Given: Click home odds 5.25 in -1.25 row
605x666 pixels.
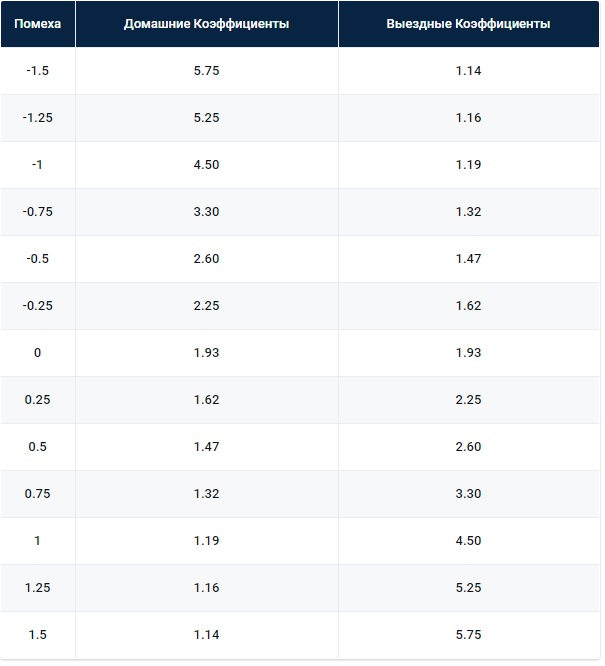Looking at the screenshot, I should click(206, 118).
